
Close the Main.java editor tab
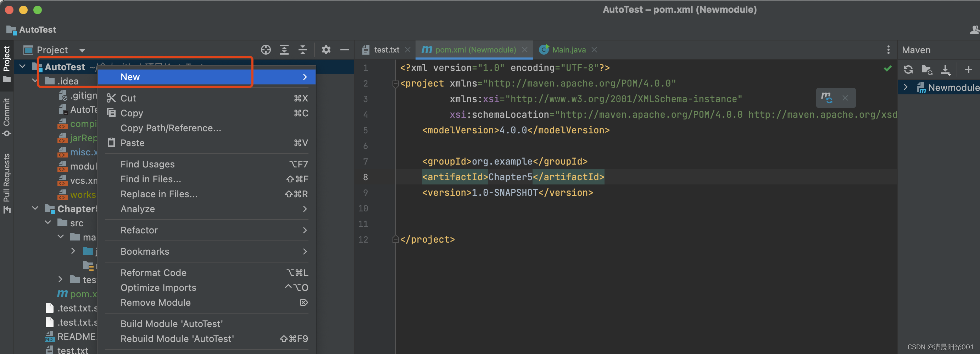point(594,50)
